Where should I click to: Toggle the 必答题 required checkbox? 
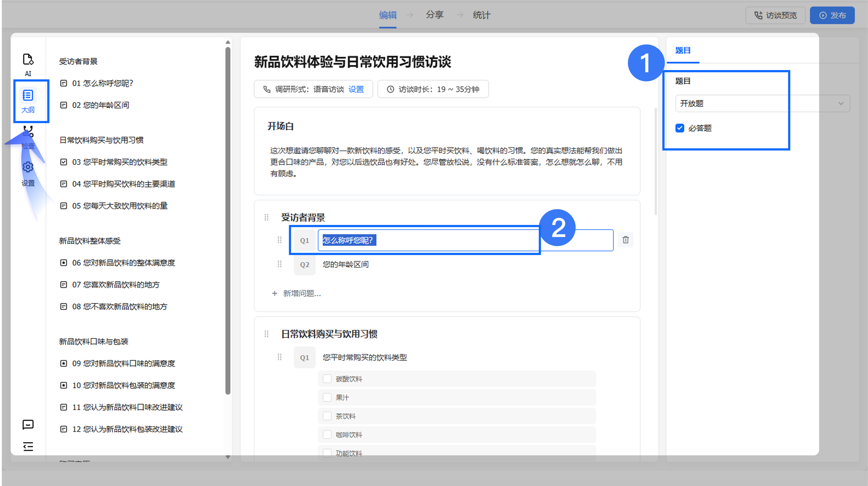[680, 128]
